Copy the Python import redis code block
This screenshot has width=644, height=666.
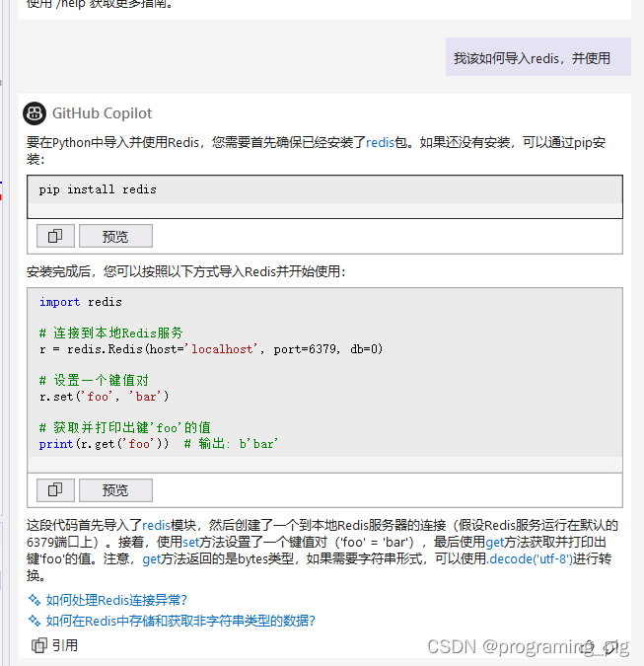(x=55, y=490)
